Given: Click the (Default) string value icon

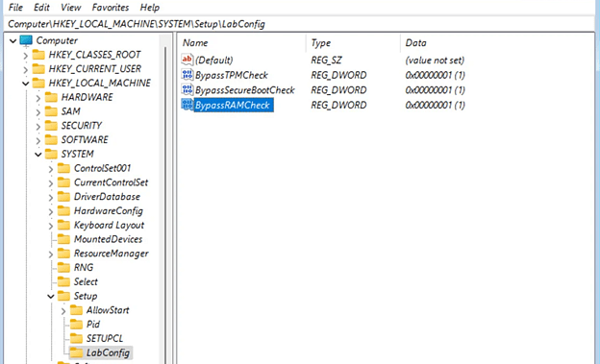Looking at the screenshot, I should pos(187,60).
